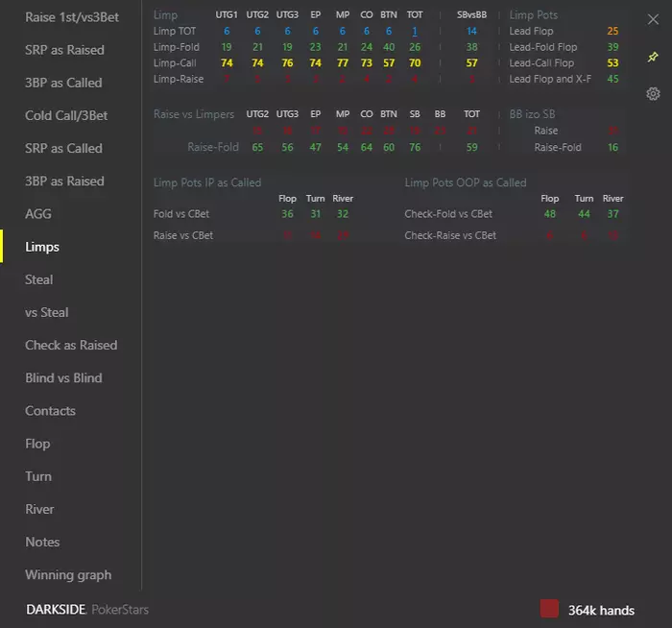Open the River tab in sidebar

point(39,509)
